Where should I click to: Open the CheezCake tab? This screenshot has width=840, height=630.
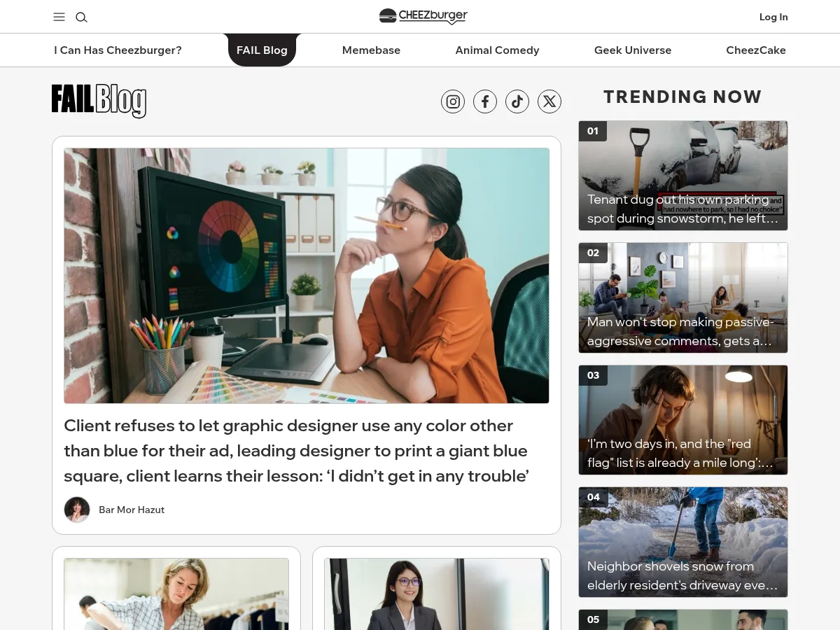pyautogui.click(x=756, y=50)
